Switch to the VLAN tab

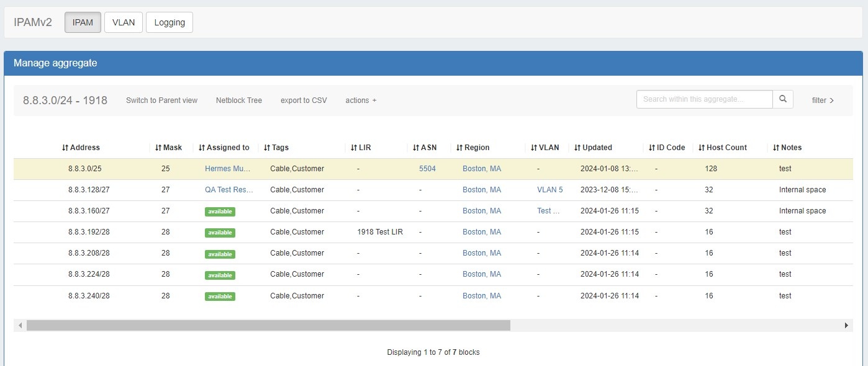coord(124,22)
